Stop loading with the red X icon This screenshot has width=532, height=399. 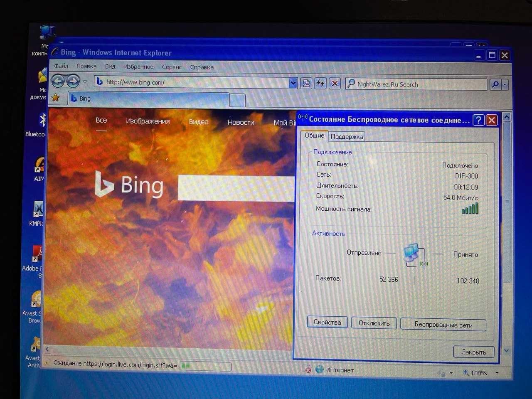click(x=335, y=84)
